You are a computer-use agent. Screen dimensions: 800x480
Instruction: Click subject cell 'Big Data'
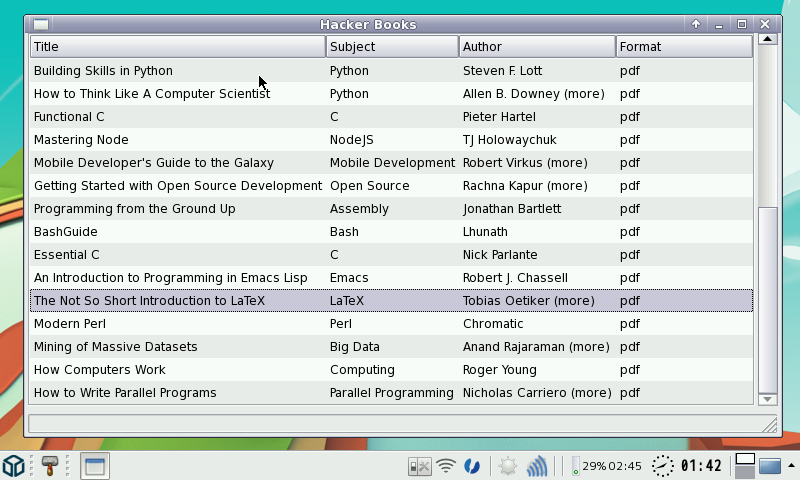tap(355, 346)
